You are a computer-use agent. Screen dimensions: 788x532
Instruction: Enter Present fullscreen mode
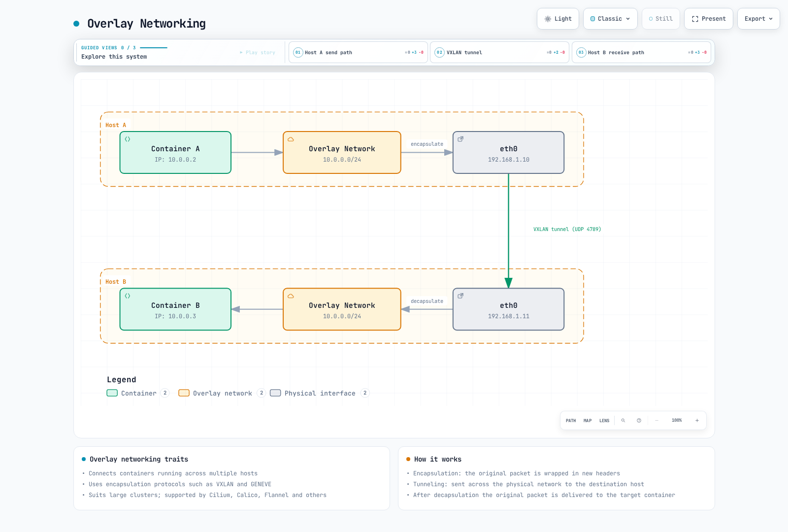click(709, 19)
